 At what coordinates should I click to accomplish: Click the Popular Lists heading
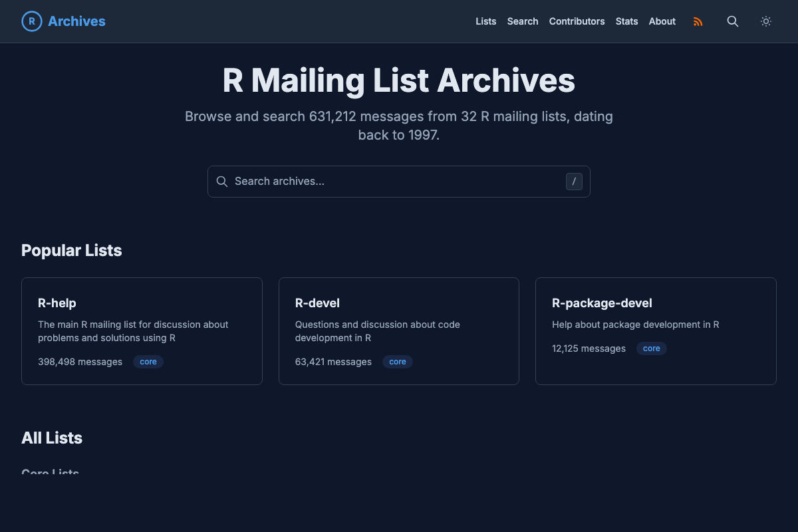pos(71,251)
